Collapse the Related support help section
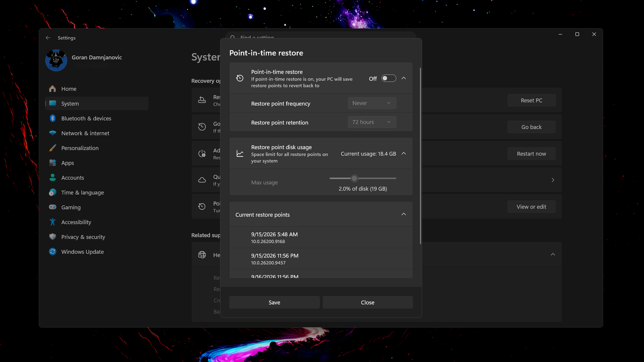The width and height of the screenshot is (644, 362). tap(553, 254)
